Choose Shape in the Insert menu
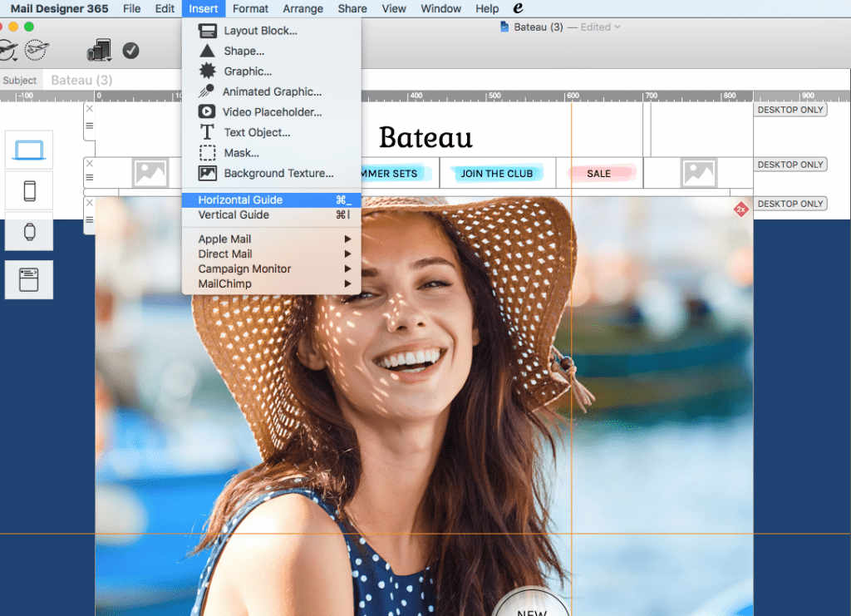 pos(272,51)
